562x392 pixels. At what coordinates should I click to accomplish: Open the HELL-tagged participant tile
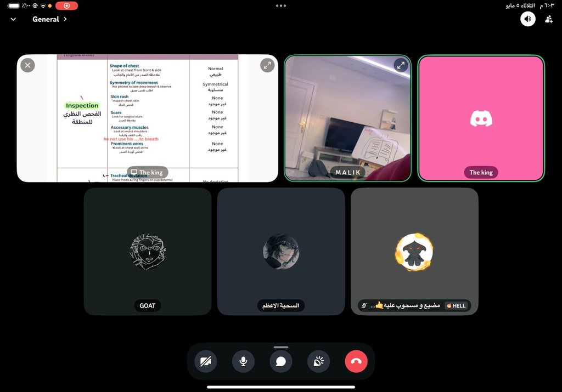(414, 251)
